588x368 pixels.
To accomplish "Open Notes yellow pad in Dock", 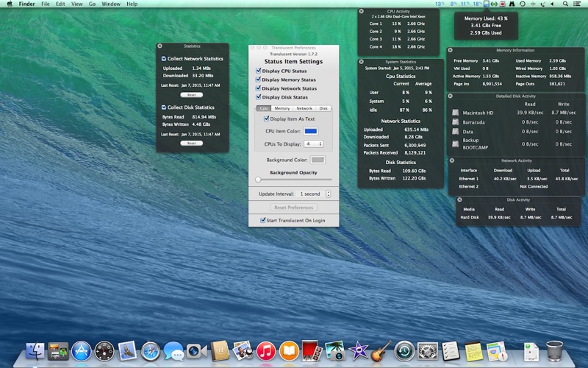I will tap(473, 352).
